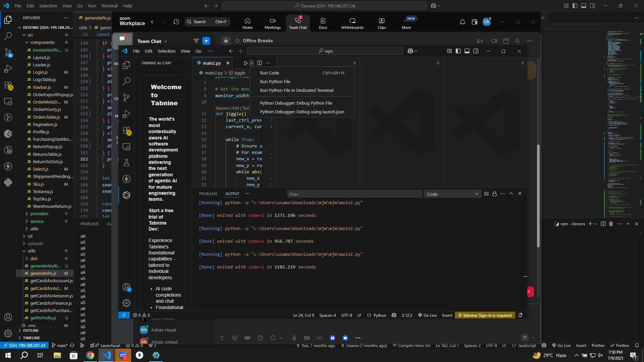This screenshot has width=644, height=362.
Task: Open Zoom Meetings
Action: click(272, 23)
